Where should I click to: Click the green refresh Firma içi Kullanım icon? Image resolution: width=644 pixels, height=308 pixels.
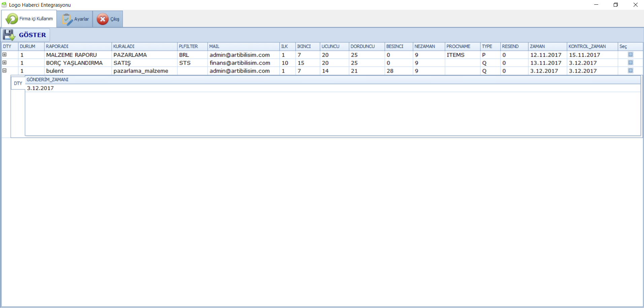[x=12, y=19]
